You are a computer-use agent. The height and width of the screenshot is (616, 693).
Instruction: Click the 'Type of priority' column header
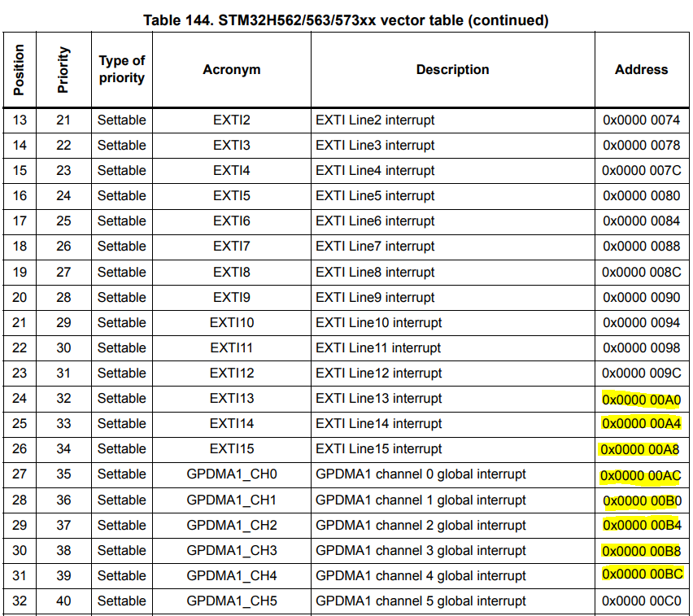121,69
